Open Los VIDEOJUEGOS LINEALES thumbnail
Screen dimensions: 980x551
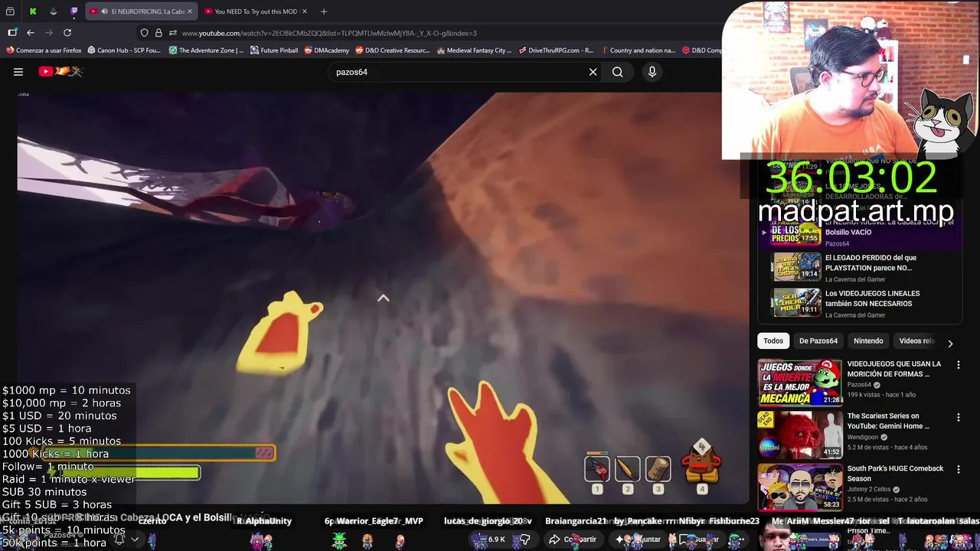tap(796, 302)
